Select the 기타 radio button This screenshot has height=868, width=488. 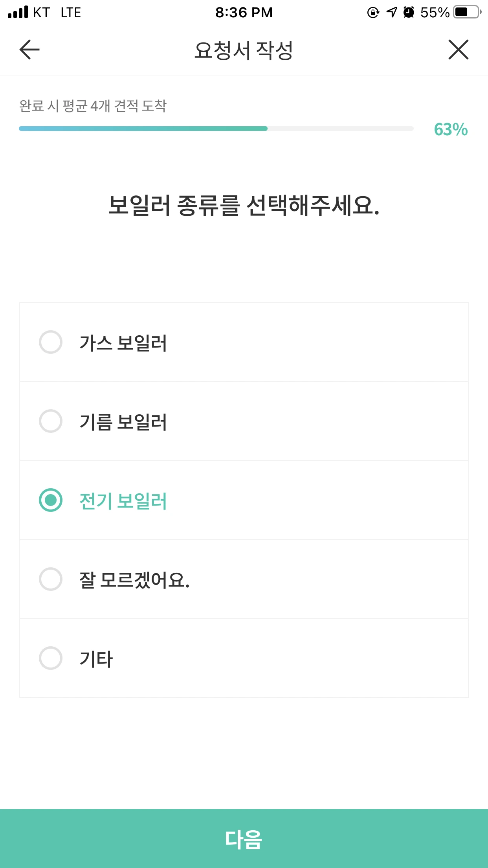coord(51,658)
